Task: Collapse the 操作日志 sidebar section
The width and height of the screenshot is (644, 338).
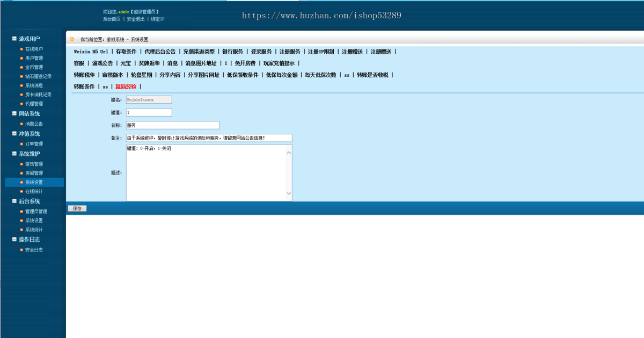Action: [14, 240]
